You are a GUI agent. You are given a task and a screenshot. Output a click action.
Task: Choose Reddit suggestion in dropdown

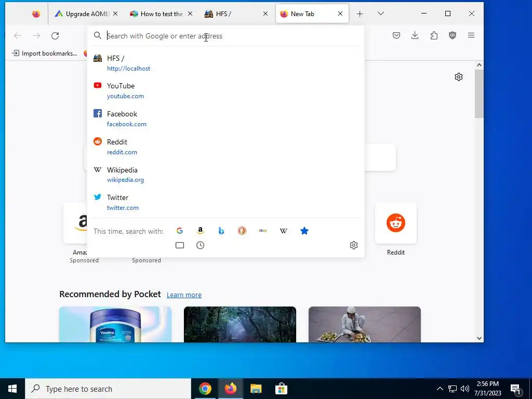coord(225,147)
